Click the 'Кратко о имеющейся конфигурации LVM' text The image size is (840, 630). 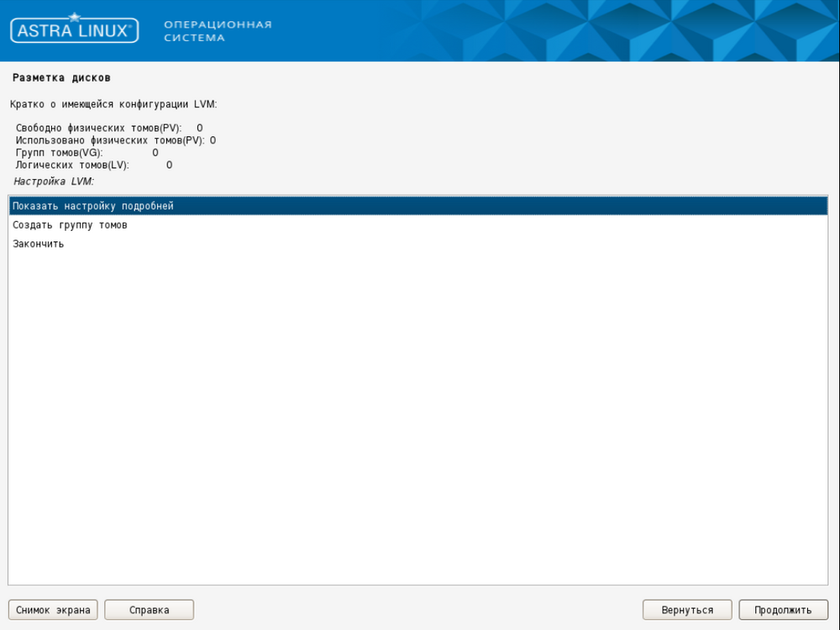(113, 104)
